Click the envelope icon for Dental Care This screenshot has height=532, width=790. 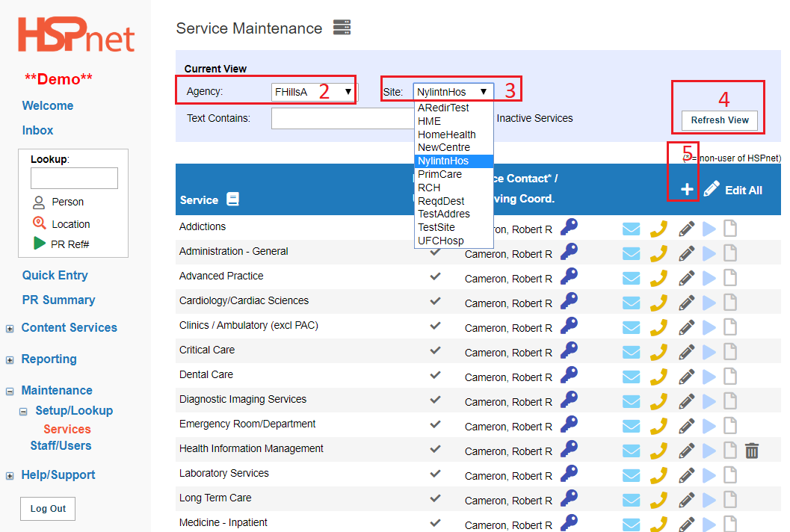click(x=632, y=377)
